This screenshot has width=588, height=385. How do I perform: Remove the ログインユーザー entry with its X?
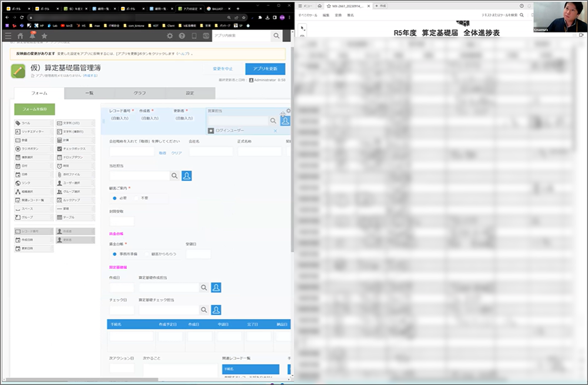tap(275, 131)
